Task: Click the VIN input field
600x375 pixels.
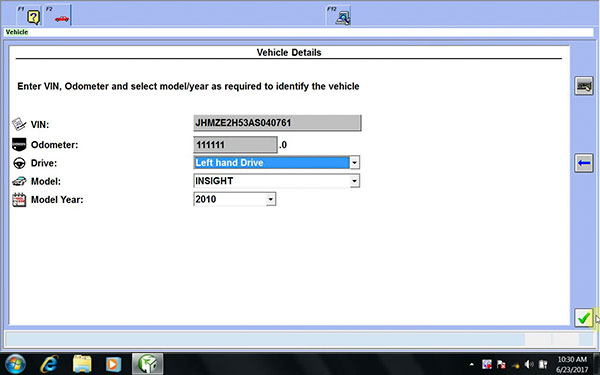Action: click(x=277, y=123)
